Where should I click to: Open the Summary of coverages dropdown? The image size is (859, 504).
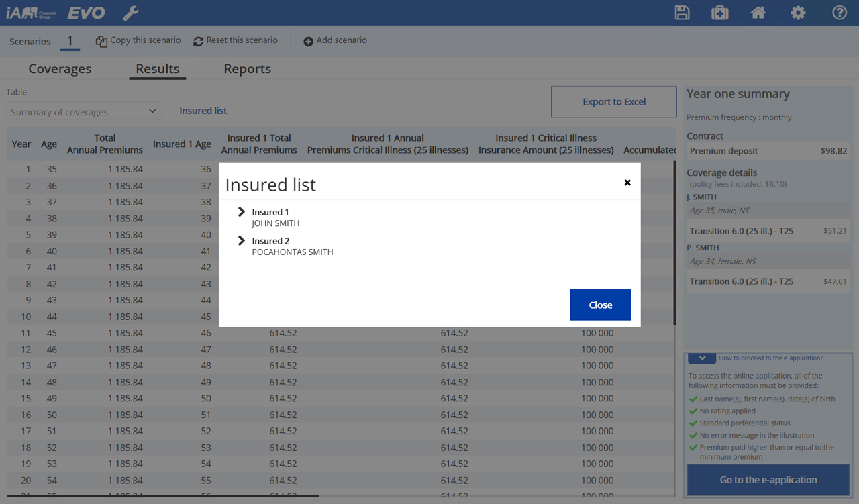pos(85,111)
